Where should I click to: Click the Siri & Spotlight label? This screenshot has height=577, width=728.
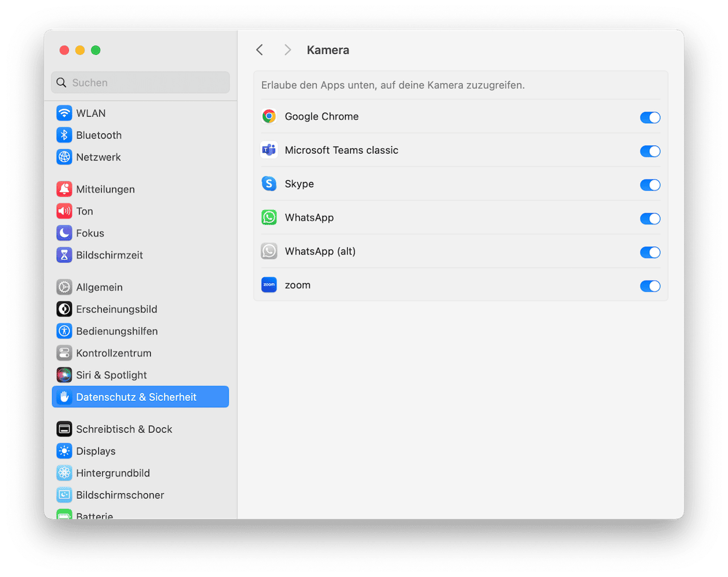coord(111,375)
